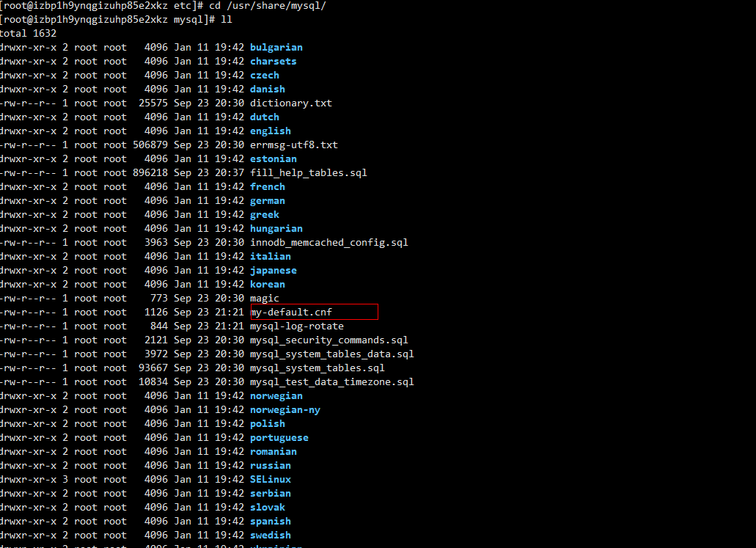
Task: Select the italian directory name
Action: tap(271, 257)
